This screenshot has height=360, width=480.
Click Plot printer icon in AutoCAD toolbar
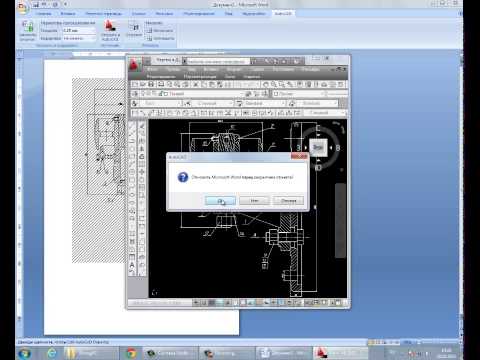coord(161,84)
